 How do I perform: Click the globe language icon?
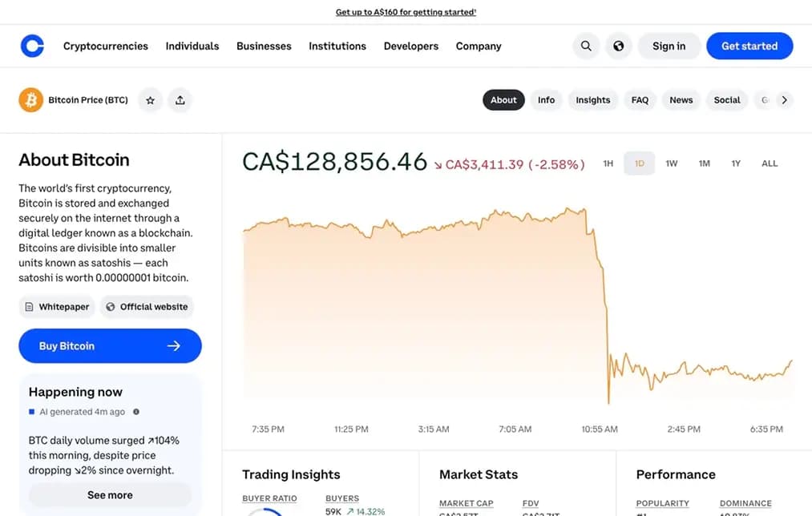(x=618, y=46)
